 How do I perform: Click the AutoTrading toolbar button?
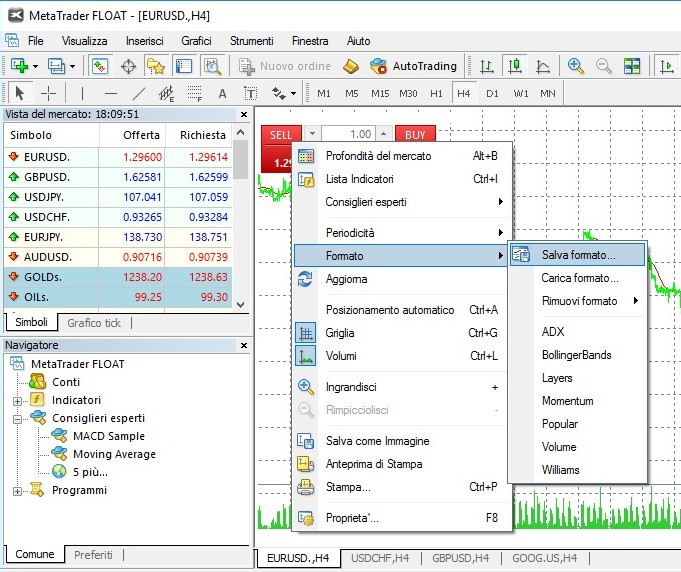[413, 66]
